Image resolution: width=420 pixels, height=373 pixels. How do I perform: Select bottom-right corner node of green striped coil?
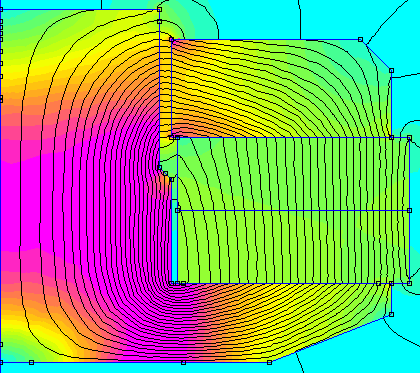click(410, 283)
